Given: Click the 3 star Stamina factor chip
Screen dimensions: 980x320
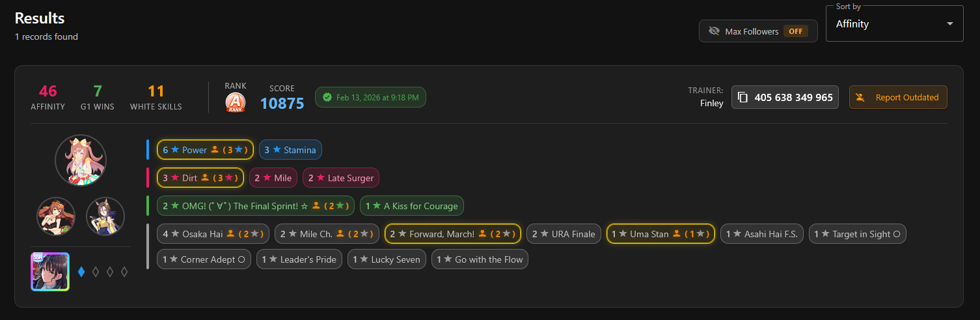Looking at the screenshot, I should pyautogui.click(x=290, y=150).
